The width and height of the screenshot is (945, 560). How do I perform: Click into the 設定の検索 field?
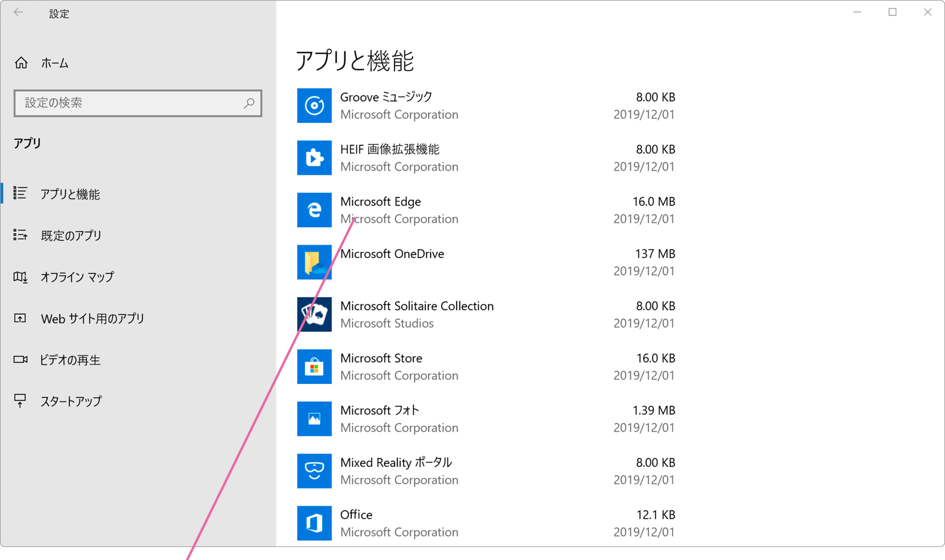coord(138,103)
